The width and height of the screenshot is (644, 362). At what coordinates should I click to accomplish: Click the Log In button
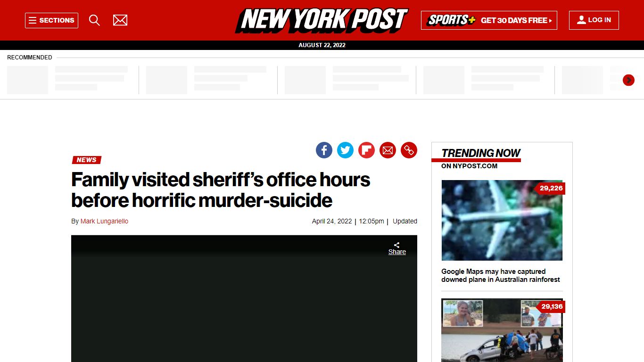(594, 20)
